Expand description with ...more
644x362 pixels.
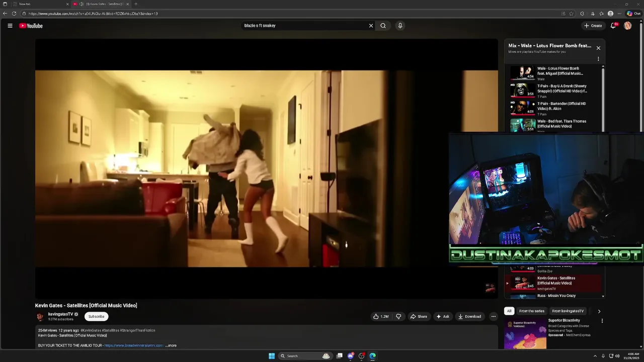171,345
